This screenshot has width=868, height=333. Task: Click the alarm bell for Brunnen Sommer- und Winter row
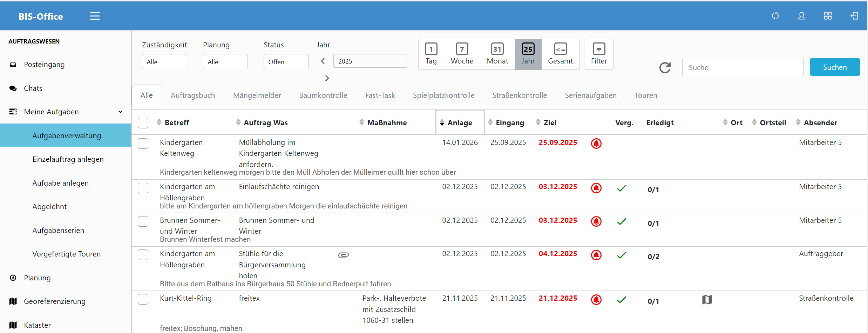tap(596, 221)
